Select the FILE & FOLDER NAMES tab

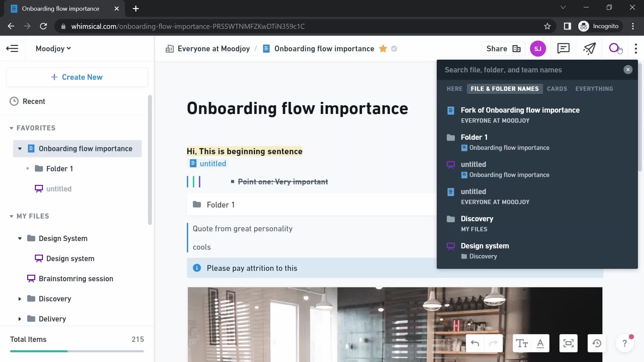(505, 89)
